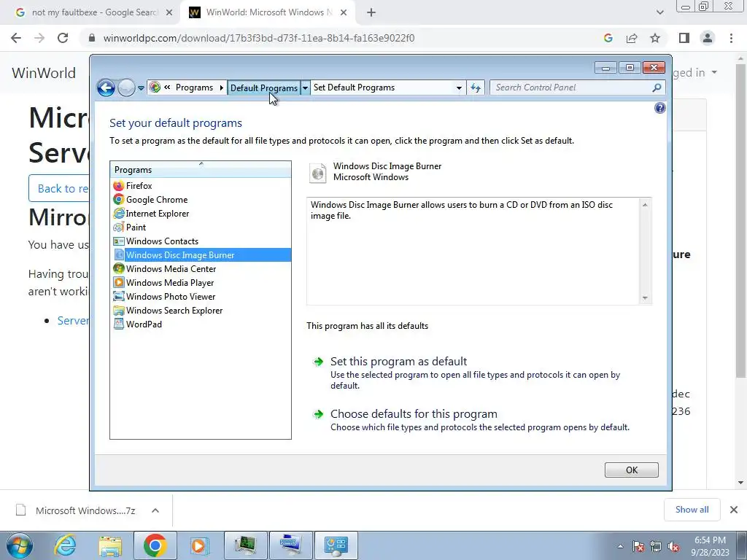Click the muted volume tray icon
The height and width of the screenshot is (560, 747).
pyautogui.click(x=673, y=546)
